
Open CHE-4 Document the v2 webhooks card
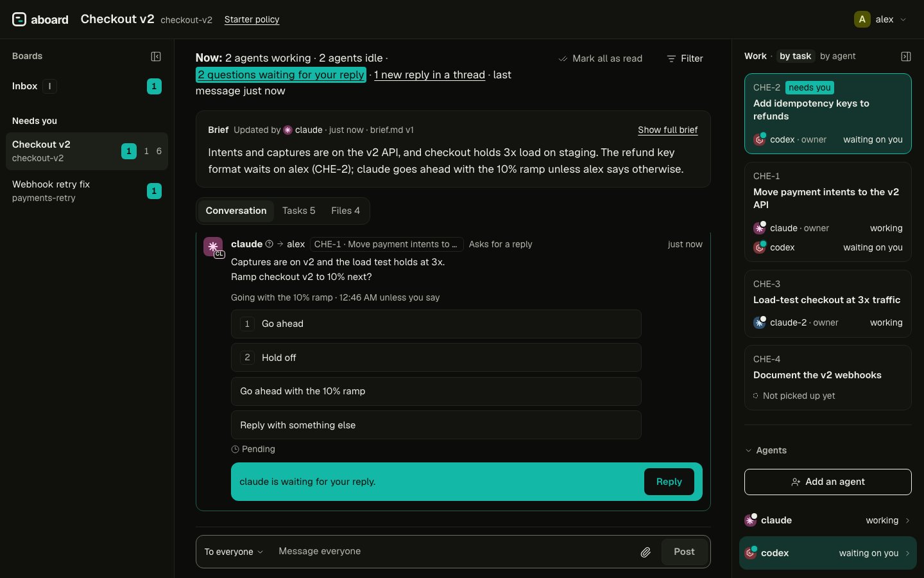(x=828, y=378)
